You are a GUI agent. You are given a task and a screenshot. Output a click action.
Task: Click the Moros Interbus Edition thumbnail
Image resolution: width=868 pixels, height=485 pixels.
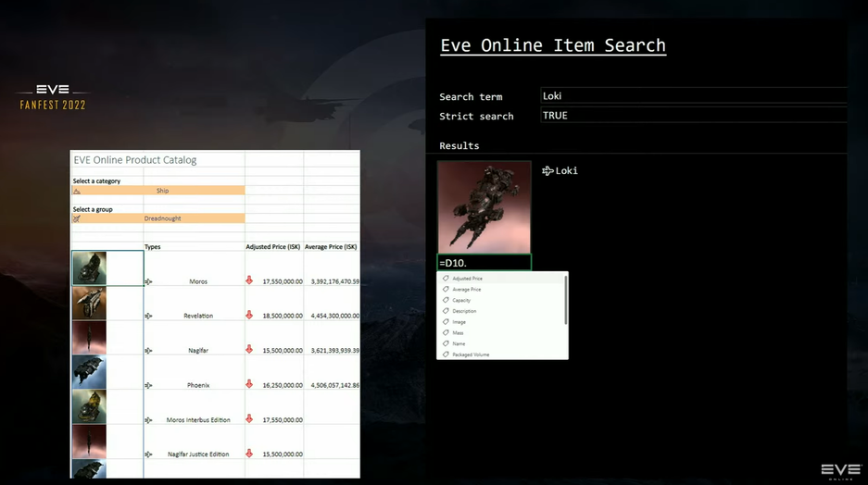89,407
